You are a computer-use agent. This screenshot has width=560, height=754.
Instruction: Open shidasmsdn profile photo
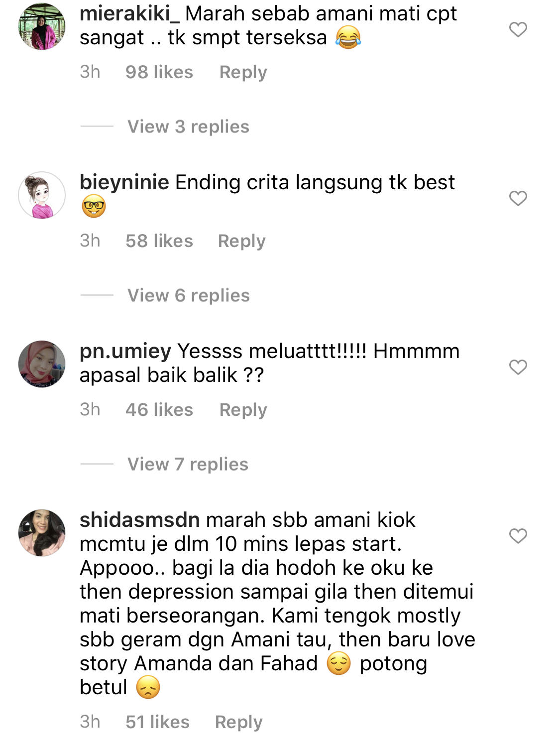[x=42, y=533]
